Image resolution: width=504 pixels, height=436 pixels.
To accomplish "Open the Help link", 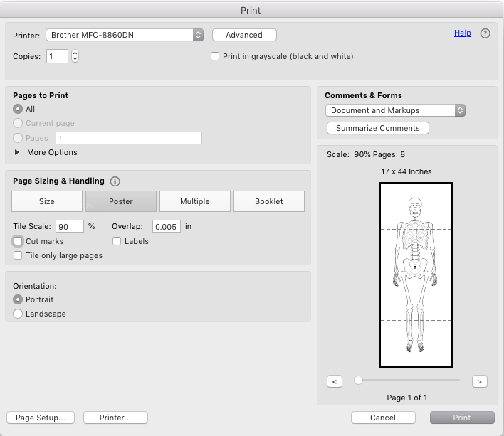I will click(462, 33).
